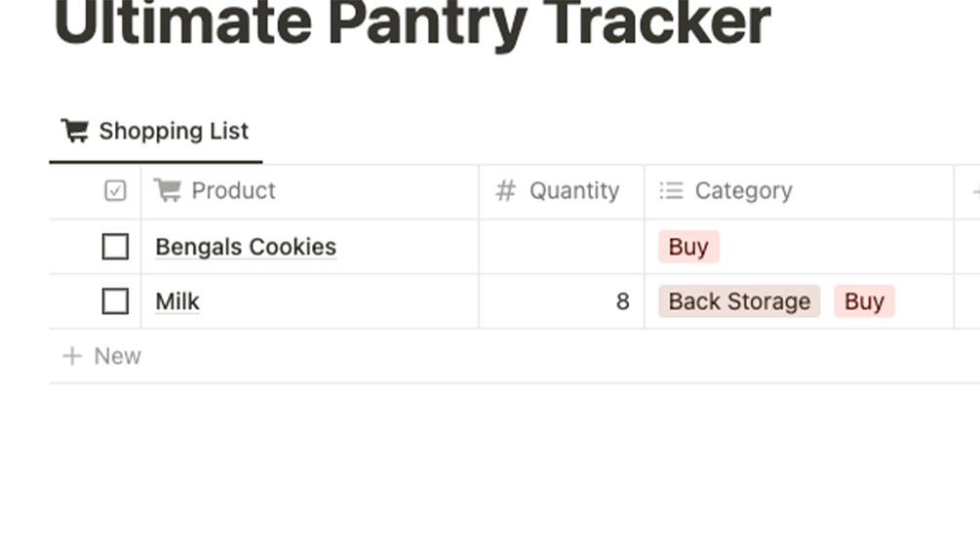Open the Bengals Cookies product page
Image resolution: width=980 pixels, height=551 pixels.
pos(246,247)
